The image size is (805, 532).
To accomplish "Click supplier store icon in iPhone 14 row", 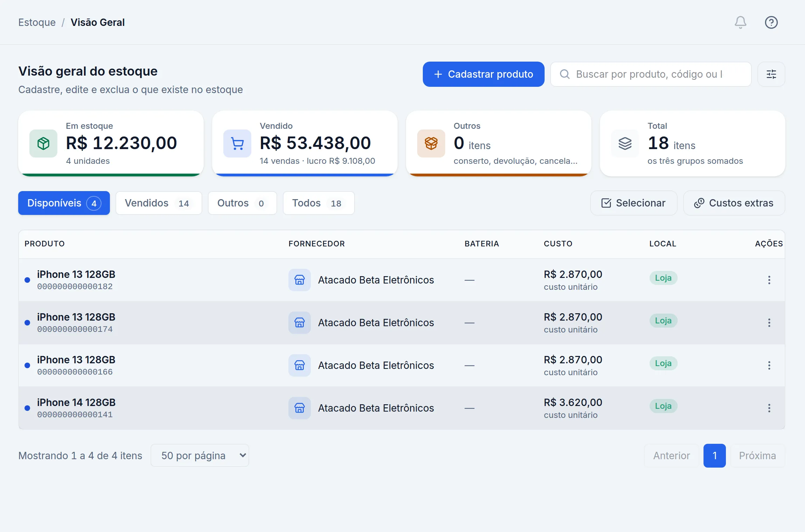I will [300, 408].
